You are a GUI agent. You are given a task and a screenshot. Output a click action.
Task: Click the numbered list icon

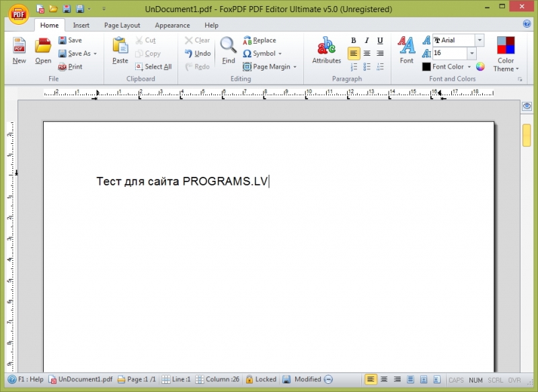coord(354,67)
